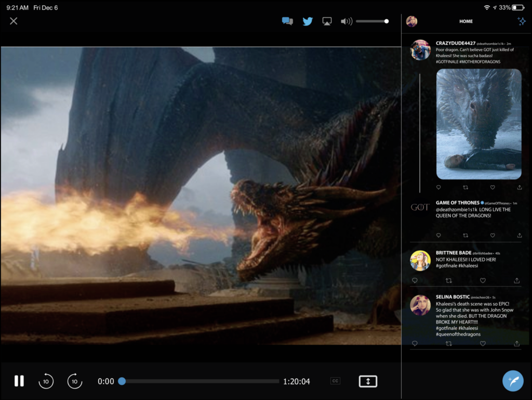Retweet CRAZYDUDE4427's dragon tweet
This screenshot has width=532, height=400.
(x=465, y=187)
